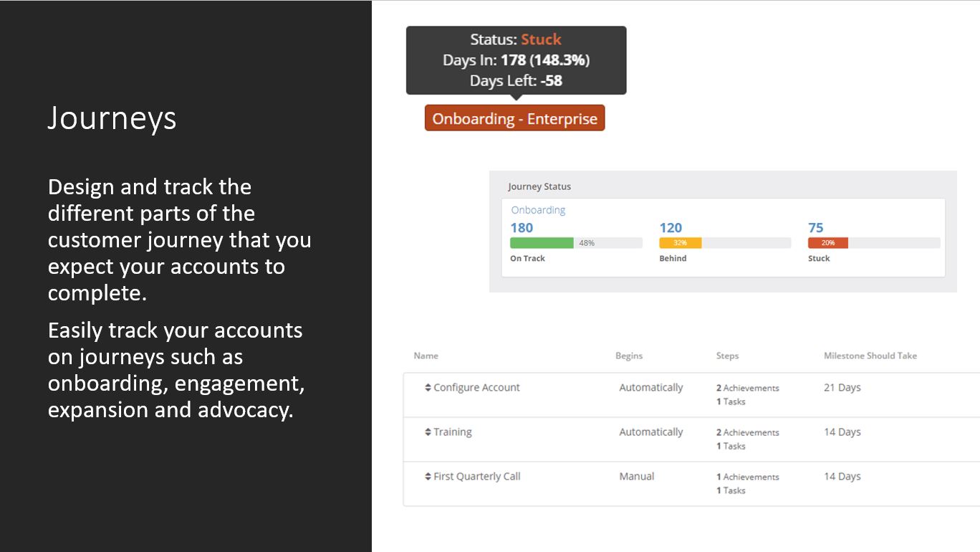Click the Days In: 178 tooltip line
The image size is (980, 552).
click(516, 60)
